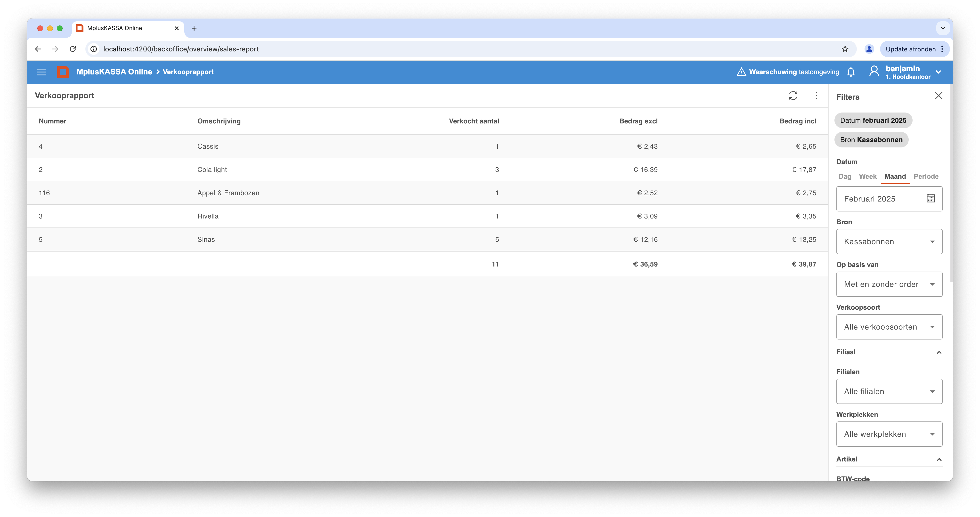Expand the benjamin account dropdown chevron
The image size is (980, 517).
tap(938, 72)
